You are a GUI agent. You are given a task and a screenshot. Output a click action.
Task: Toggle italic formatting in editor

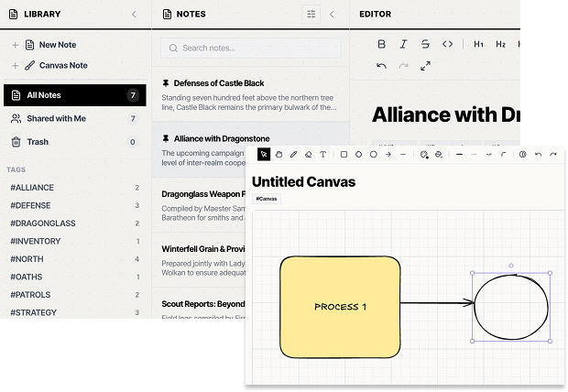click(x=403, y=44)
